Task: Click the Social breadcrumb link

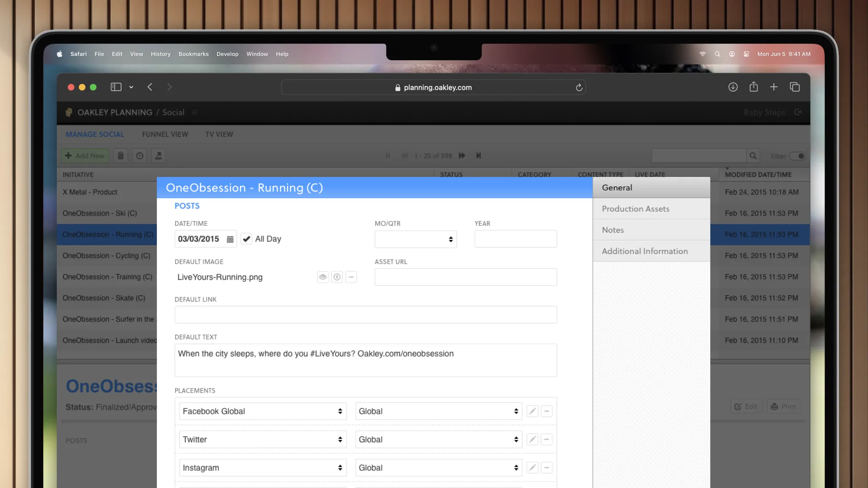Action: (173, 112)
